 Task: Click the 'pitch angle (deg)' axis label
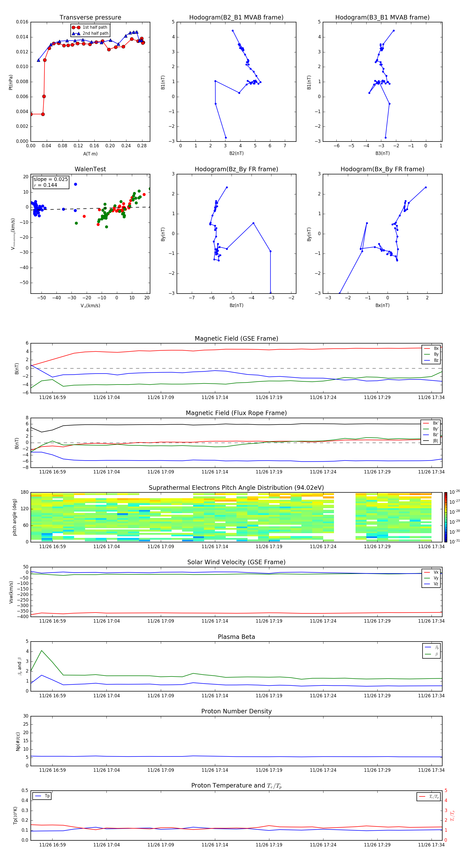[x=14, y=517]
